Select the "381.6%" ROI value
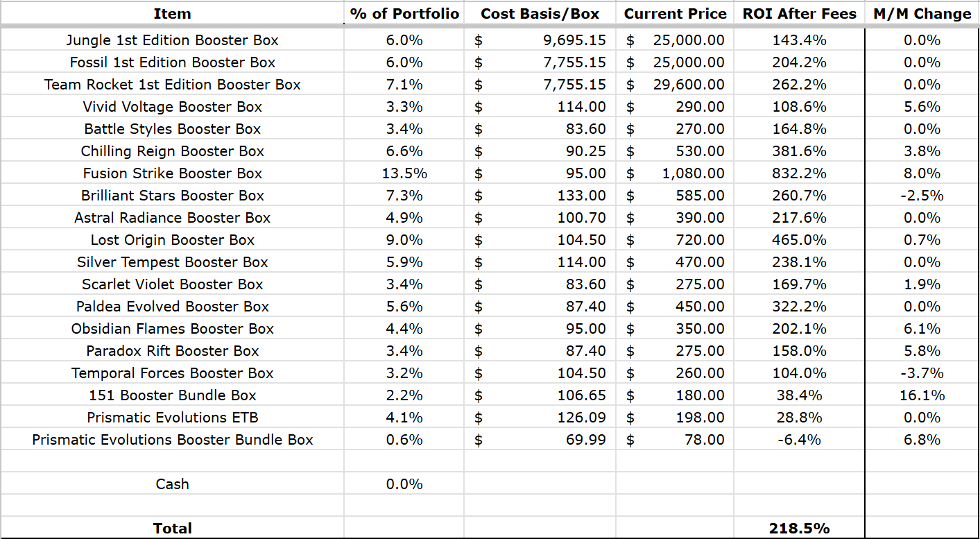 click(x=800, y=151)
